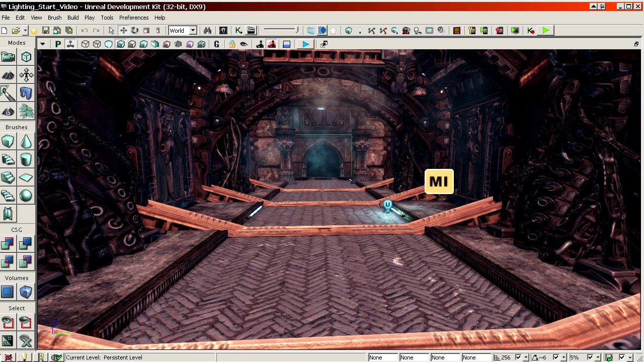644x362 pixels.
Task: Click the far-field slider in top toolbar
Action: click(x=282, y=31)
